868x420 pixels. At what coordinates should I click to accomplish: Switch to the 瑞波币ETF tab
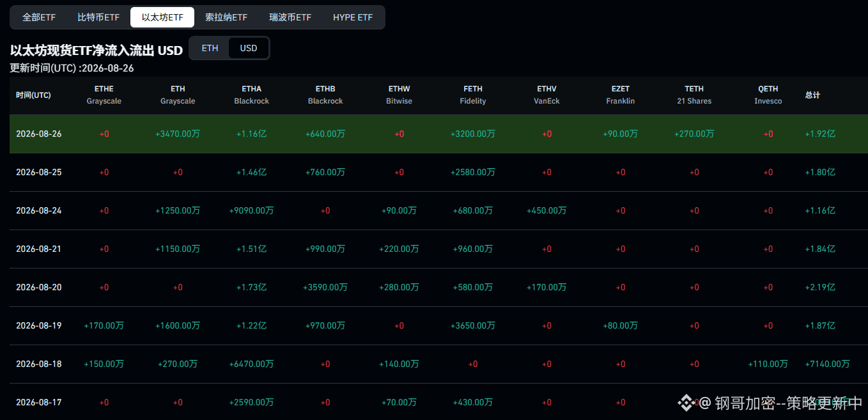point(290,17)
